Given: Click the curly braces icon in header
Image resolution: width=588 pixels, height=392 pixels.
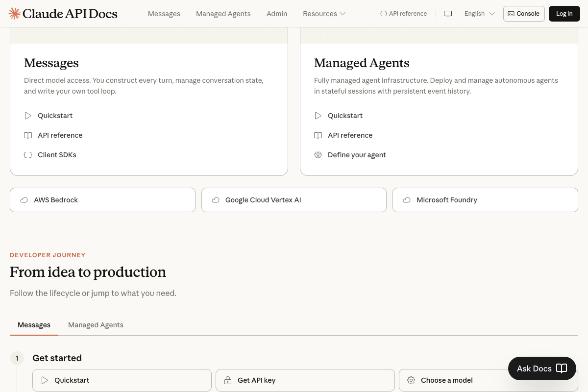Looking at the screenshot, I should coord(384,14).
